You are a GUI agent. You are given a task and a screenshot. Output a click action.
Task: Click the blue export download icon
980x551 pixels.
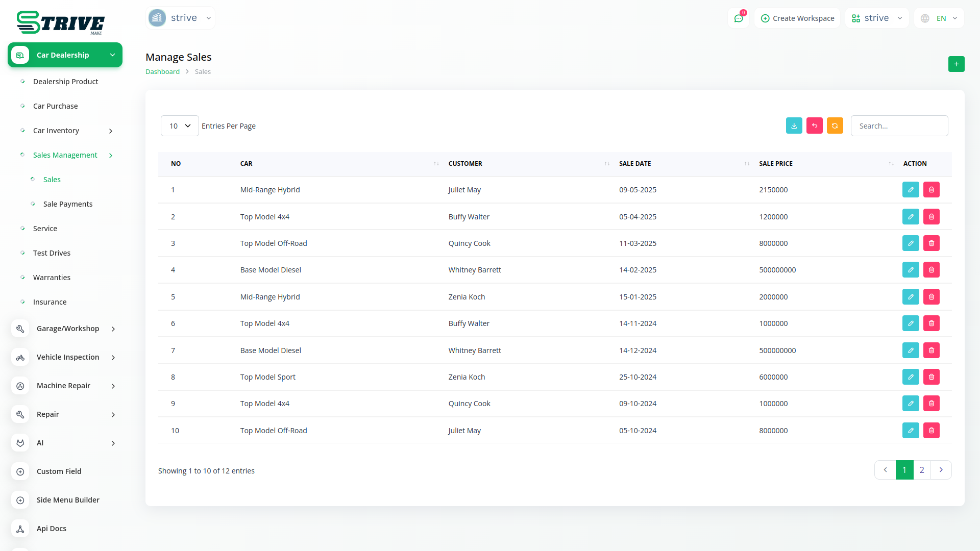(794, 126)
